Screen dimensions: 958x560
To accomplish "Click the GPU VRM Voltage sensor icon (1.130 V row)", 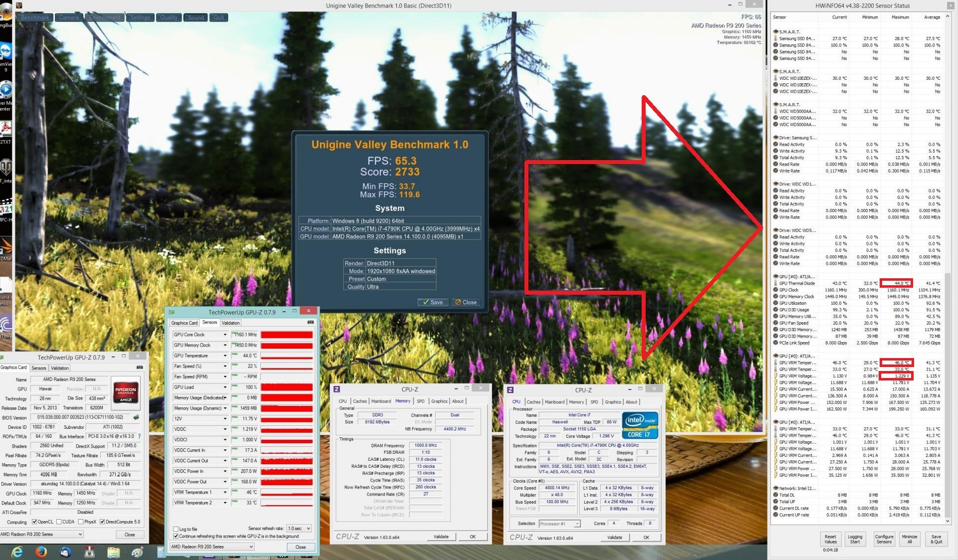I will [775, 376].
